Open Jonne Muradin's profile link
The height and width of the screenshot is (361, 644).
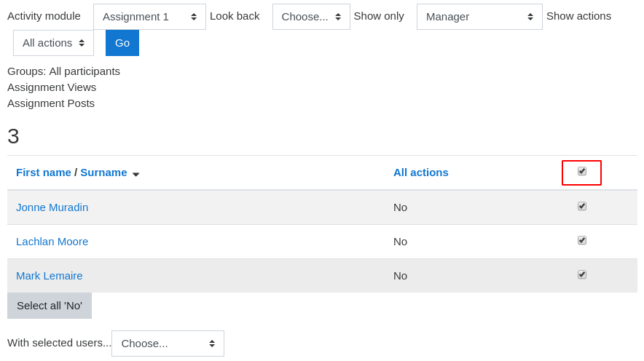(x=52, y=207)
